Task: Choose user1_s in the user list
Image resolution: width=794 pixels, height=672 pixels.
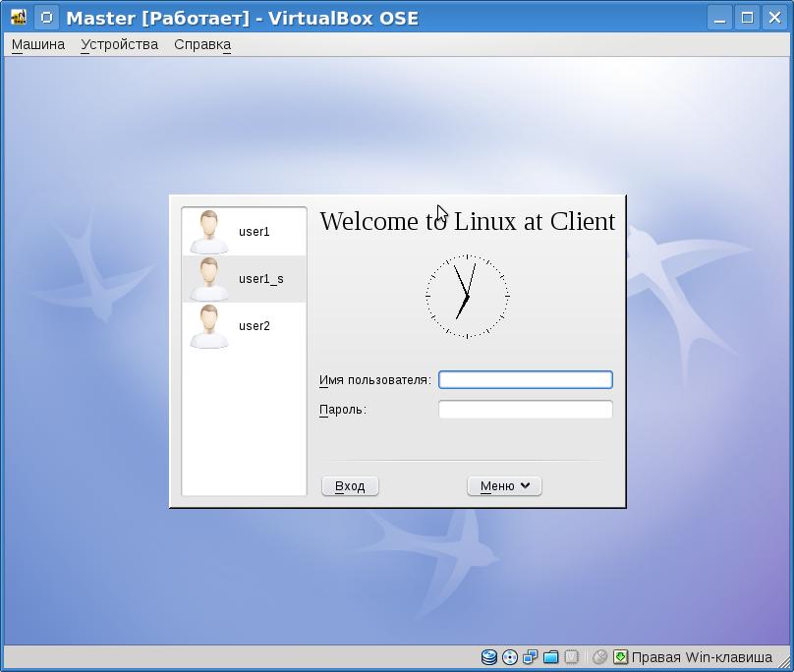Action: point(245,279)
